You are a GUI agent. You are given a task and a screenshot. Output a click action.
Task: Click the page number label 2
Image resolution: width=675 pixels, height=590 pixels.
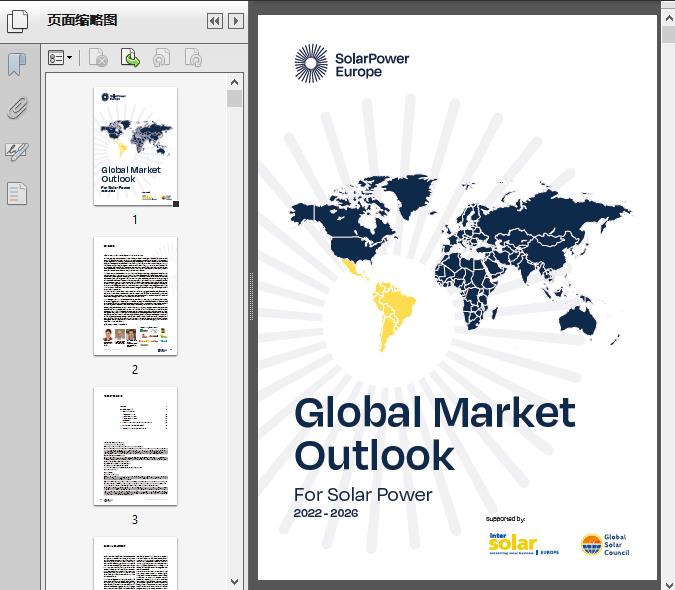click(x=135, y=370)
